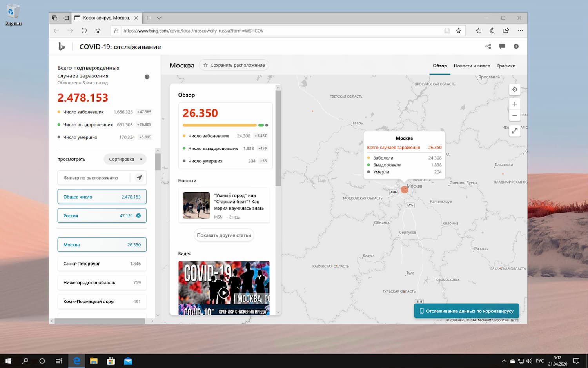The image size is (588, 368).
Task: Refresh the page in the browser
Action: [x=84, y=31]
